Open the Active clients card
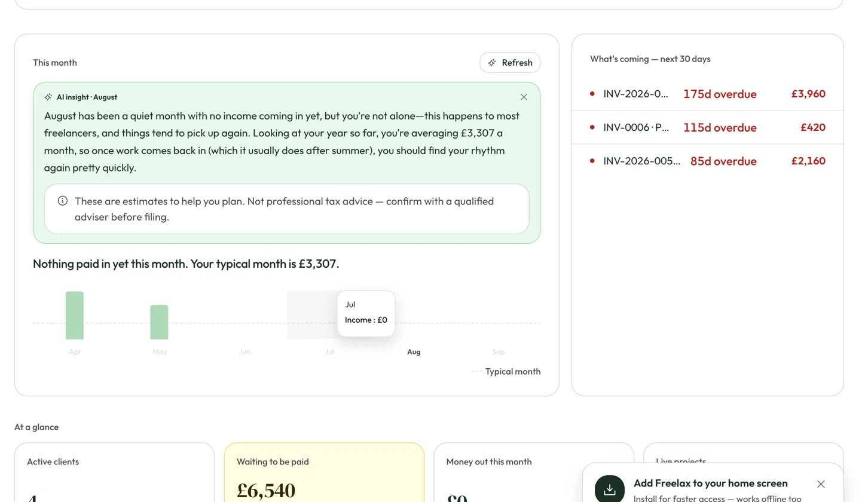The width and height of the screenshot is (868, 502). 114,472
